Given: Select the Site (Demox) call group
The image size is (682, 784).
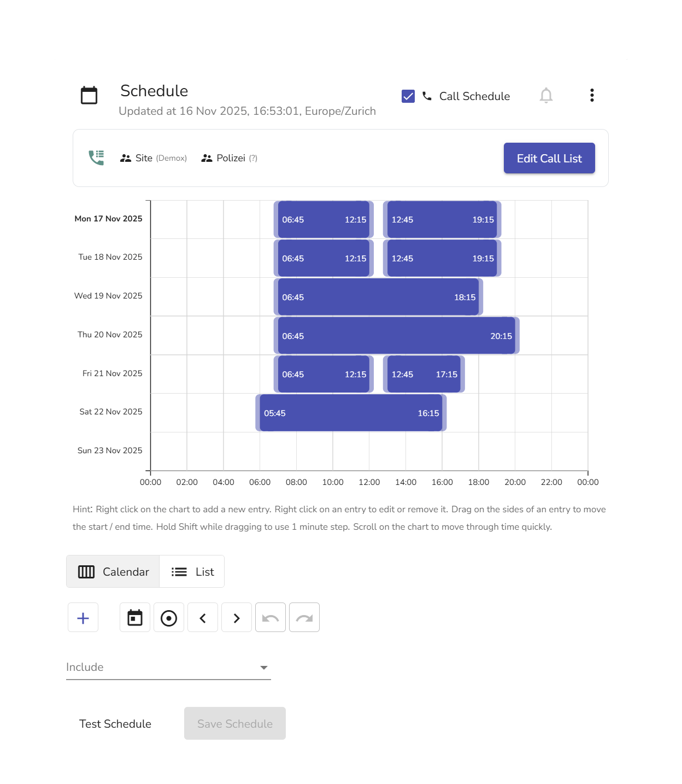Looking at the screenshot, I should pos(154,158).
